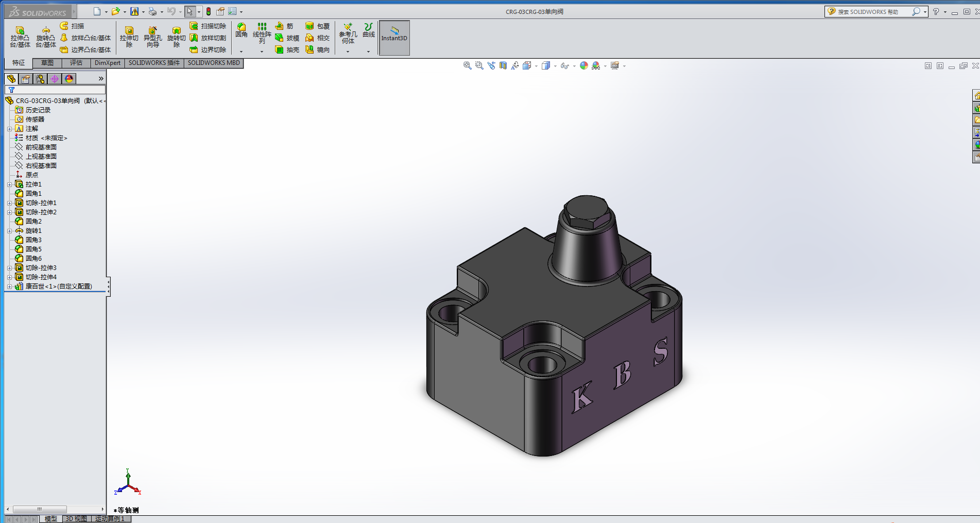980x523 pixels.
Task: Click the Rebuild traffic light icon
Action: (209, 11)
